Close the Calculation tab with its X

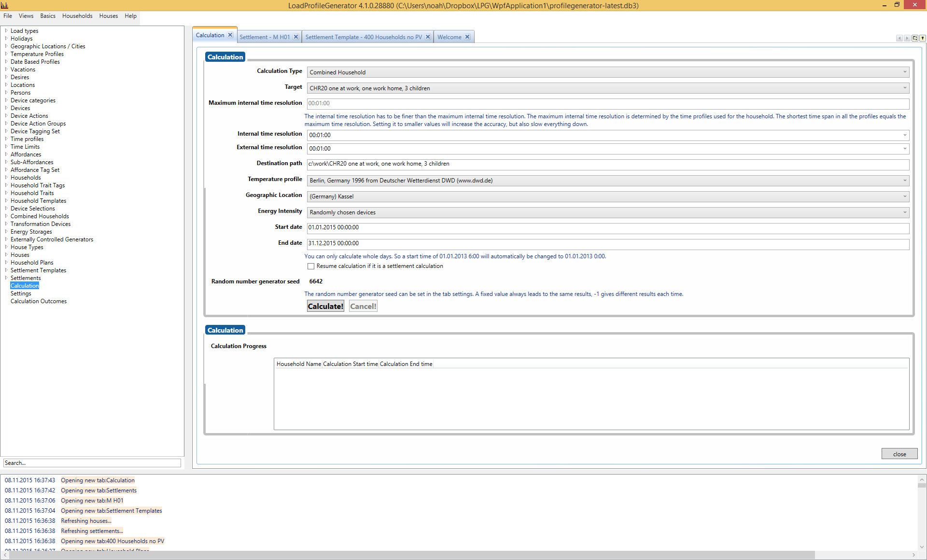[x=230, y=35]
